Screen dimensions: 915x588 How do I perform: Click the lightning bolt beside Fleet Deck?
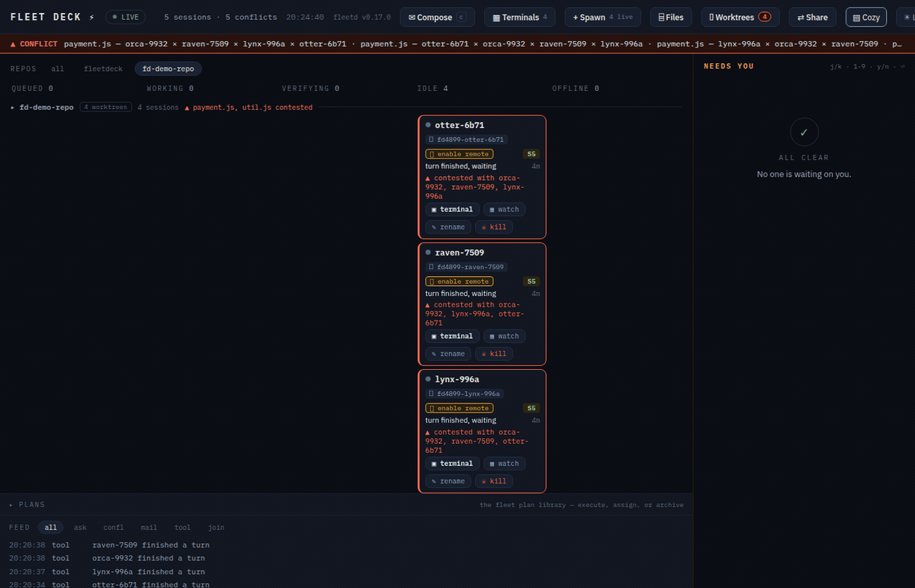(x=91, y=17)
